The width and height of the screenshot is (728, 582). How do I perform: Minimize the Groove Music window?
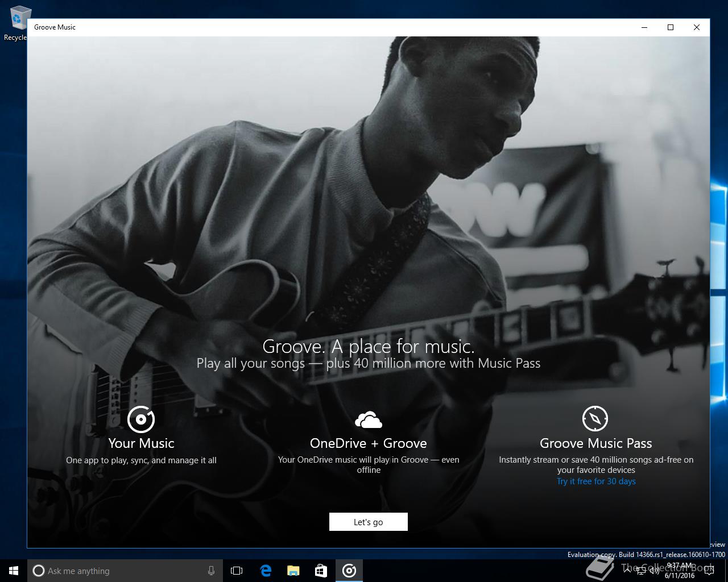[644, 27]
